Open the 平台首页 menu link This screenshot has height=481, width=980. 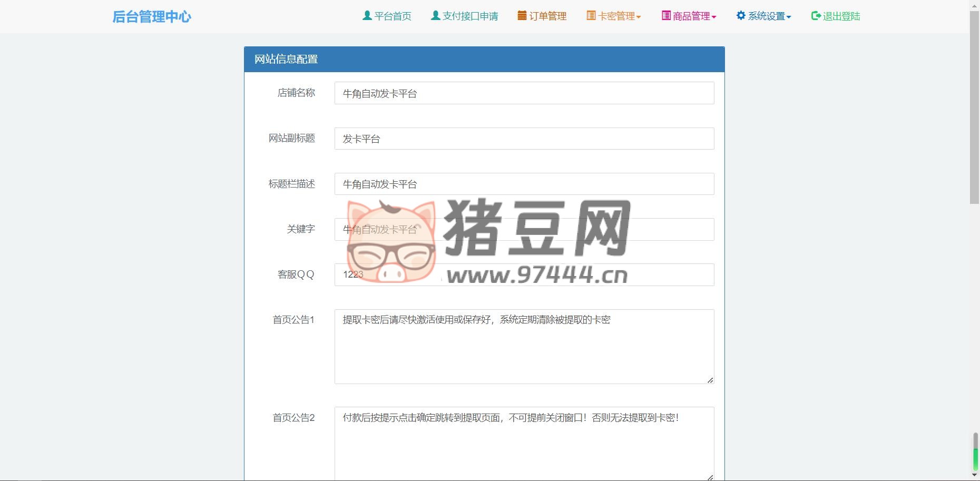click(387, 16)
